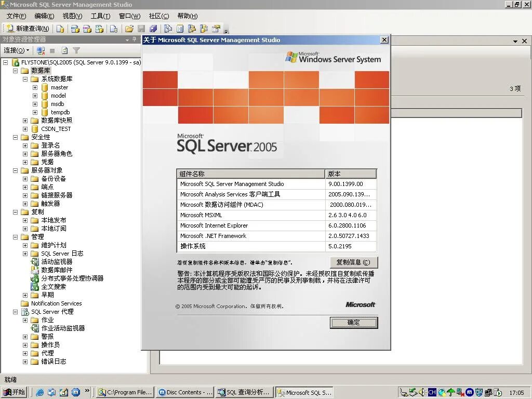Click the filter icon in Object Explorer toolbar
Image resolution: width=532 pixels, height=399 pixels.
click(x=75, y=50)
